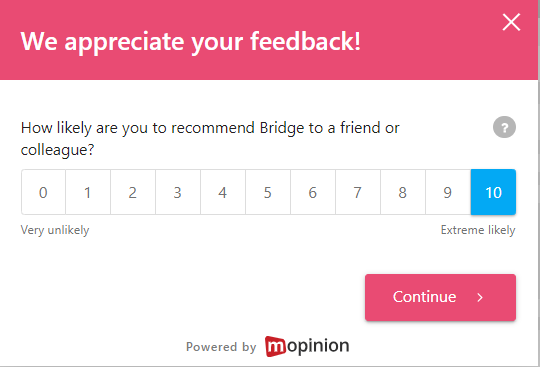542x372 pixels.
Task: Click the Extreme likely label
Action: point(478,230)
